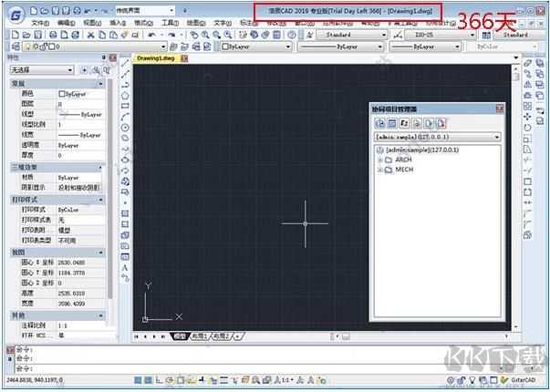Image resolution: width=550 pixels, height=392 pixels.
Task: Select the Hatch tool
Action: [125, 213]
